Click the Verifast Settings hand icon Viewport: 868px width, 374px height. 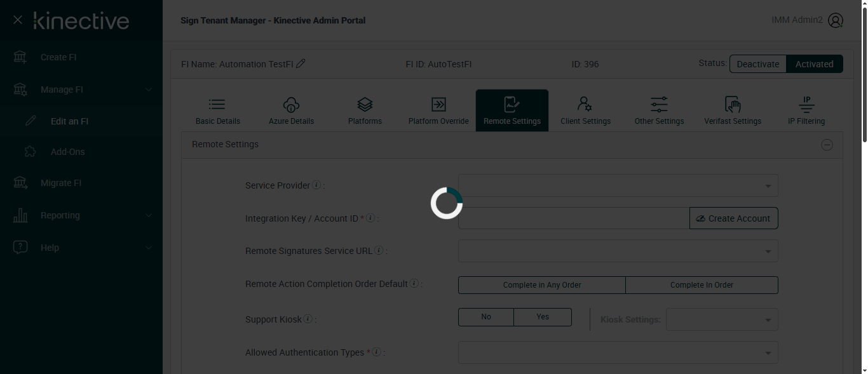(x=733, y=104)
